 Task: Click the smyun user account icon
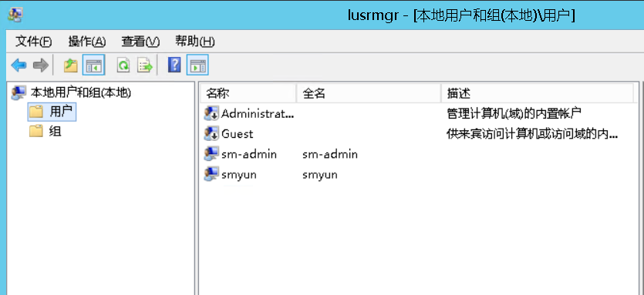(x=211, y=175)
